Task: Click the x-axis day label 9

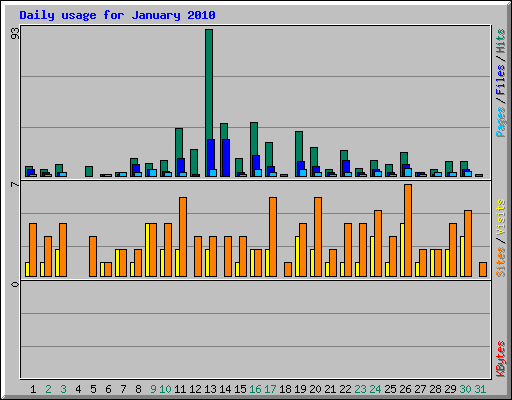Action: coord(153,389)
